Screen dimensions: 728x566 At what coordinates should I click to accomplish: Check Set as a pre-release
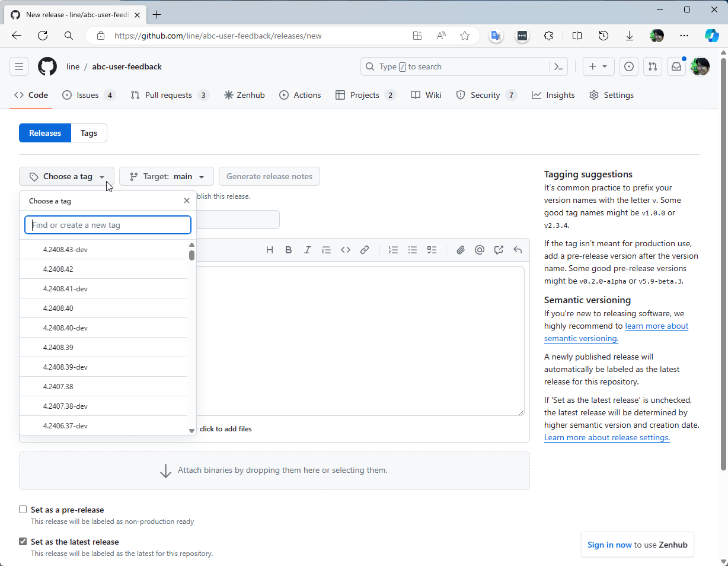(23, 510)
